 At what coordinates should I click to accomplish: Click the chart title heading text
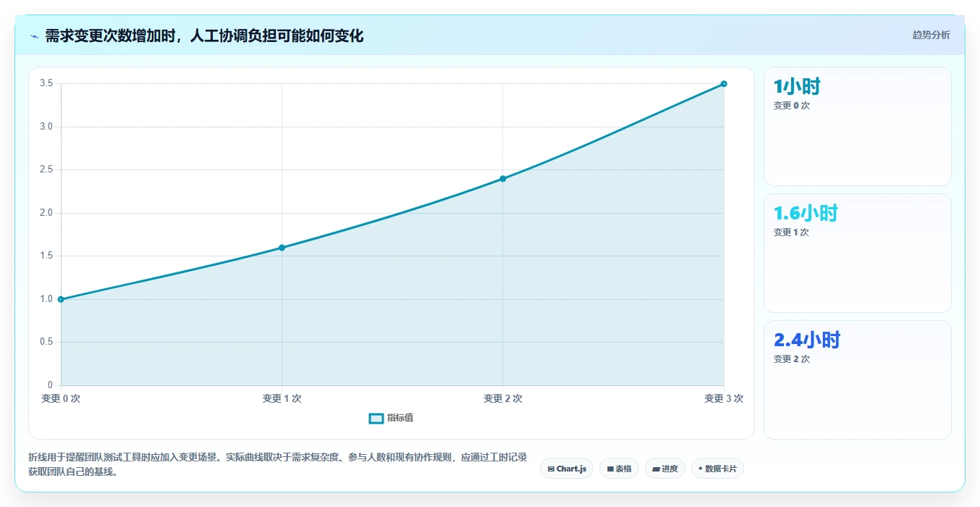[x=204, y=35]
